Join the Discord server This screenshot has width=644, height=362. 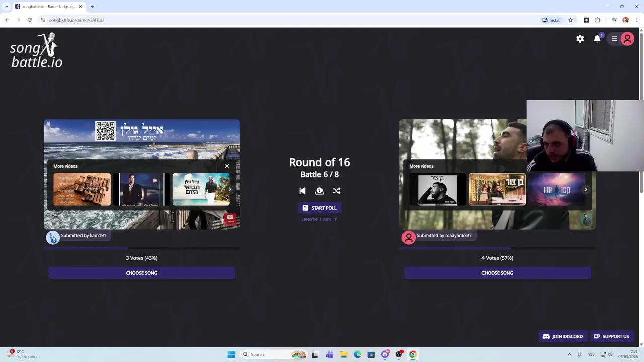pyautogui.click(x=562, y=336)
